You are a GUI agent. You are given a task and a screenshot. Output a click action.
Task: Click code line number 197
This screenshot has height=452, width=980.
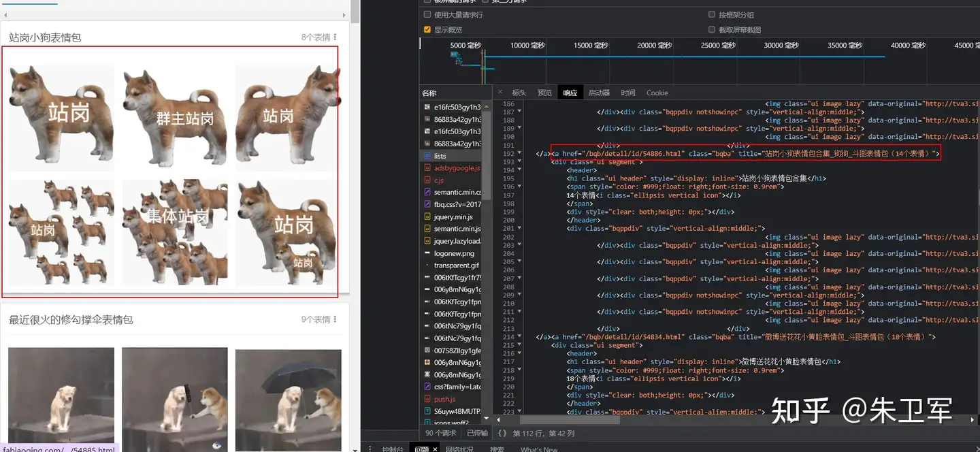508,195
